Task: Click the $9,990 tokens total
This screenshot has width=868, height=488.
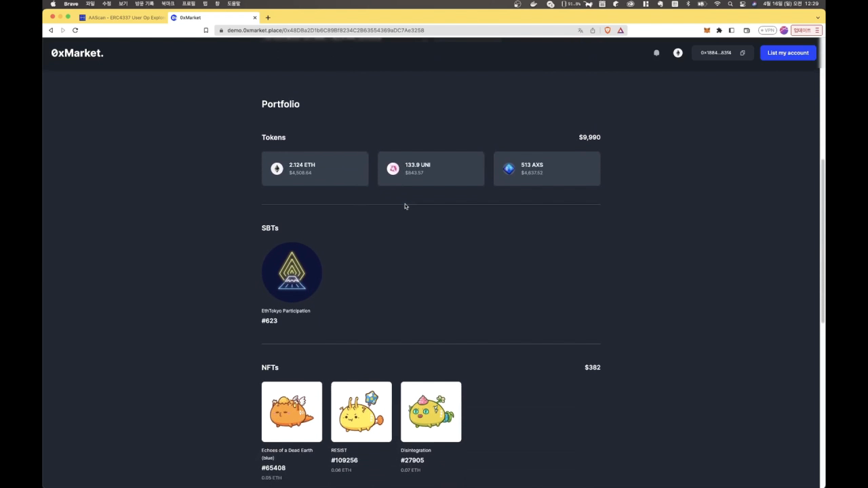Action: tap(589, 137)
